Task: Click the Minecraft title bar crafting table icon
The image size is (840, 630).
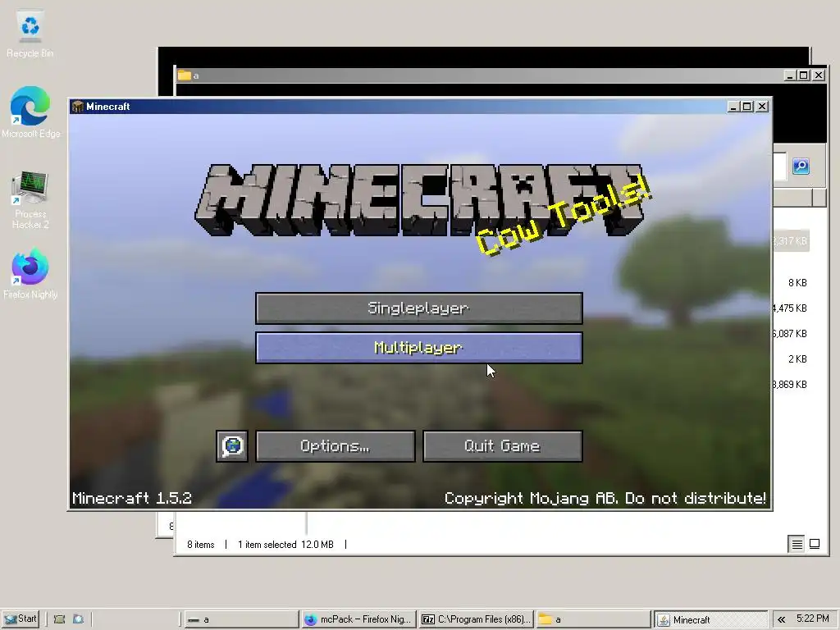Action: 78,107
